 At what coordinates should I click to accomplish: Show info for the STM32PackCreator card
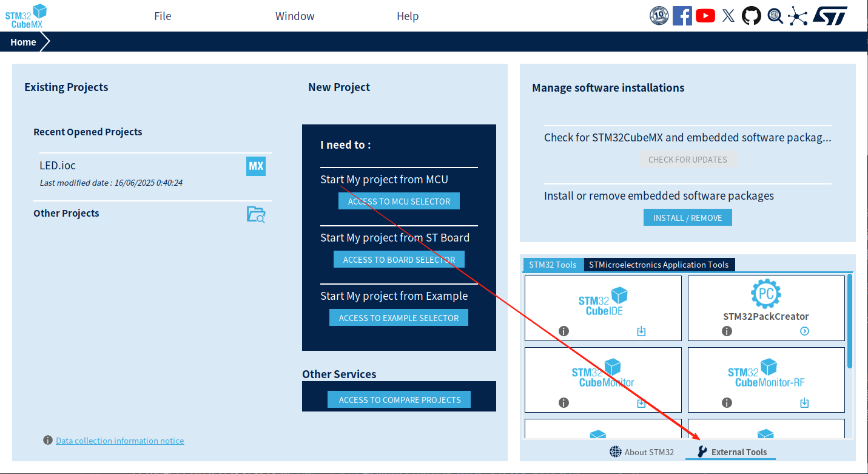[x=727, y=331]
